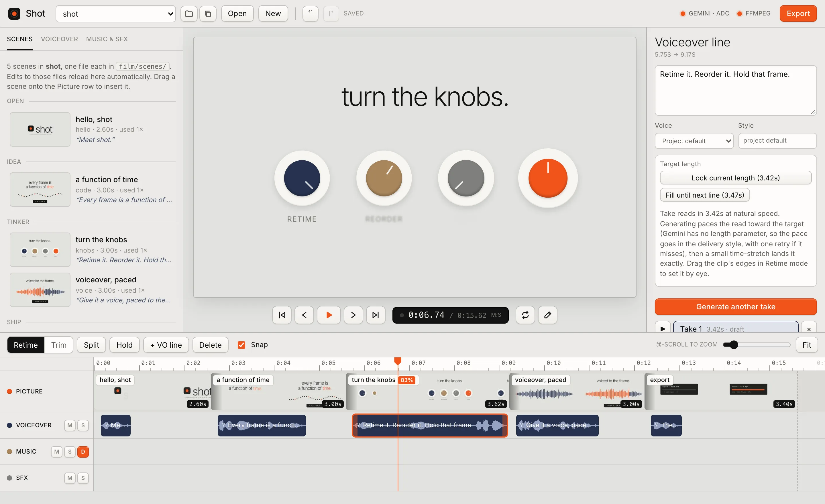This screenshot has width=825, height=504.
Task: Toggle ducking D on Music track
Action: (83, 452)
